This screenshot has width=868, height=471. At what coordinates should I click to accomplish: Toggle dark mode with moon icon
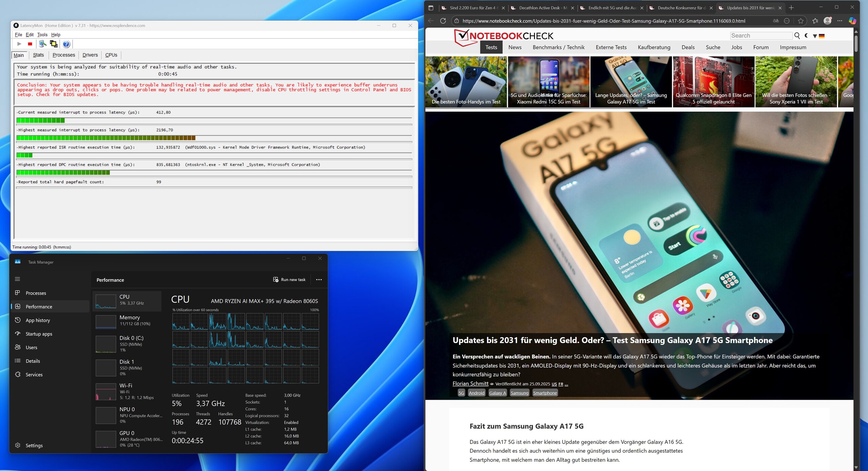pos(806,36)
